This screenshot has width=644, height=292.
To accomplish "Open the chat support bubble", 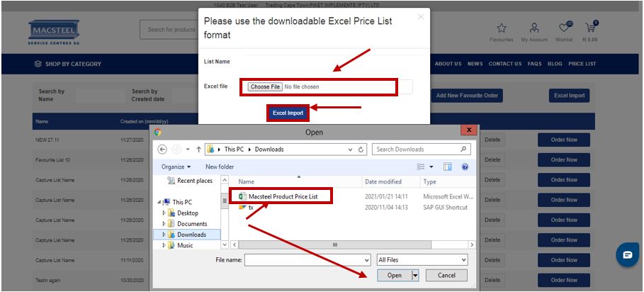I will 626,254.
